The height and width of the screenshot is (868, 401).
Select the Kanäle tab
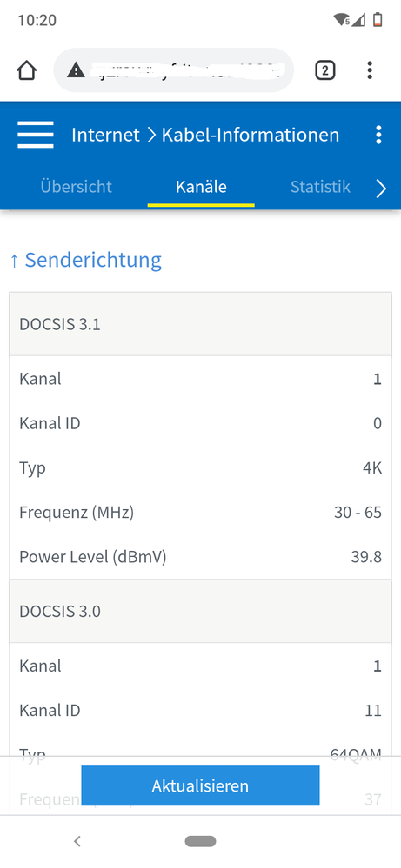[x=201, y=187]
